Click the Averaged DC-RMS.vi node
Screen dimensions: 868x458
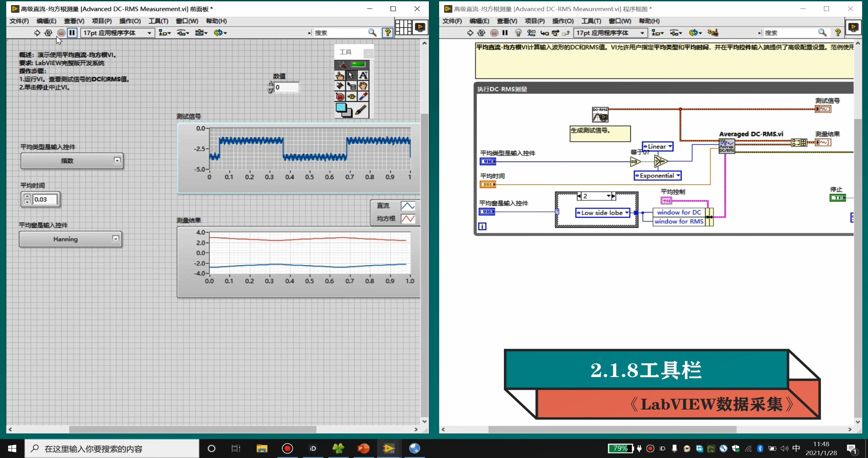[x=727, y=146]
